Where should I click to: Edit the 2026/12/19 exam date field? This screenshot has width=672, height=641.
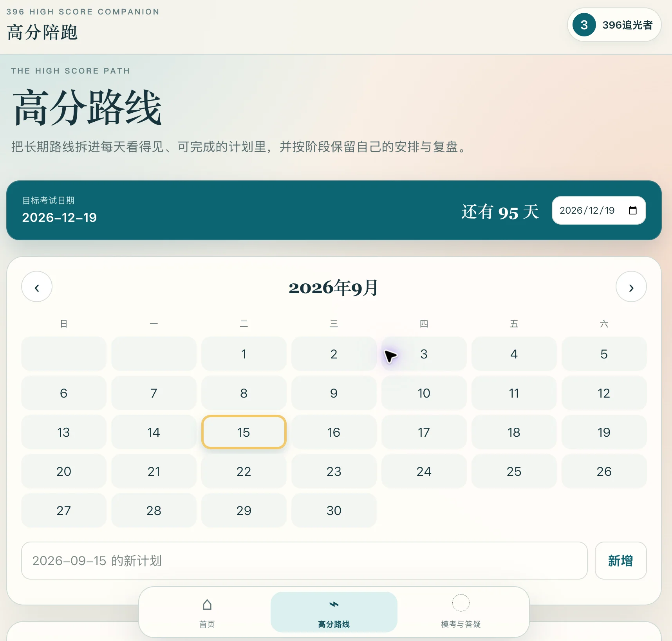click(x=598, y=211)
